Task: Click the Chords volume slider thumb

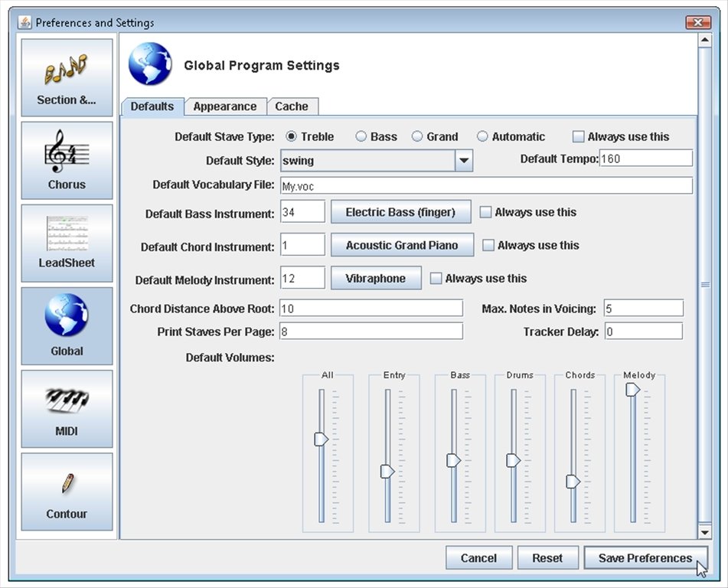Action: pos(573,482)
